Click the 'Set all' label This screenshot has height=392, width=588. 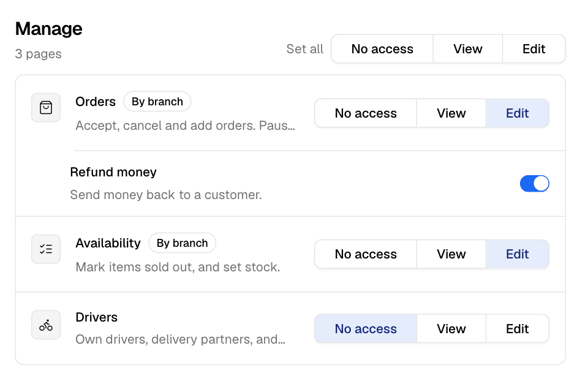click(304, 49)
